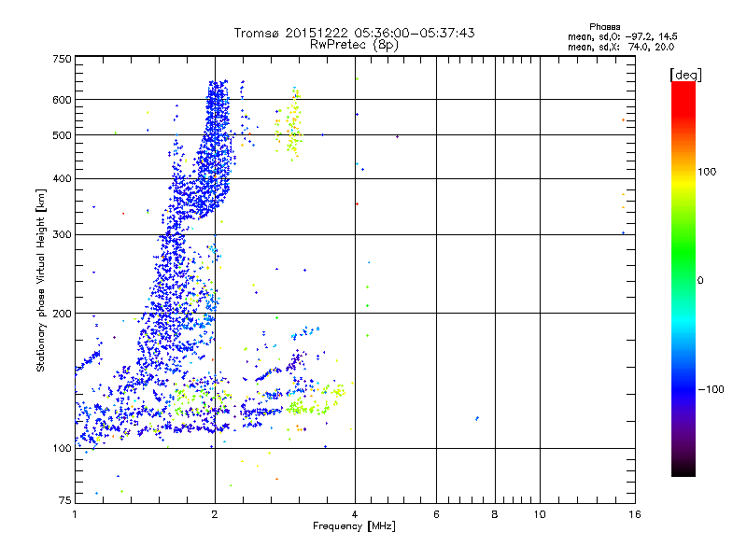Click the x-axis tick label '6'
Screen dimensions: 747x560
click(x=436, y=514)
